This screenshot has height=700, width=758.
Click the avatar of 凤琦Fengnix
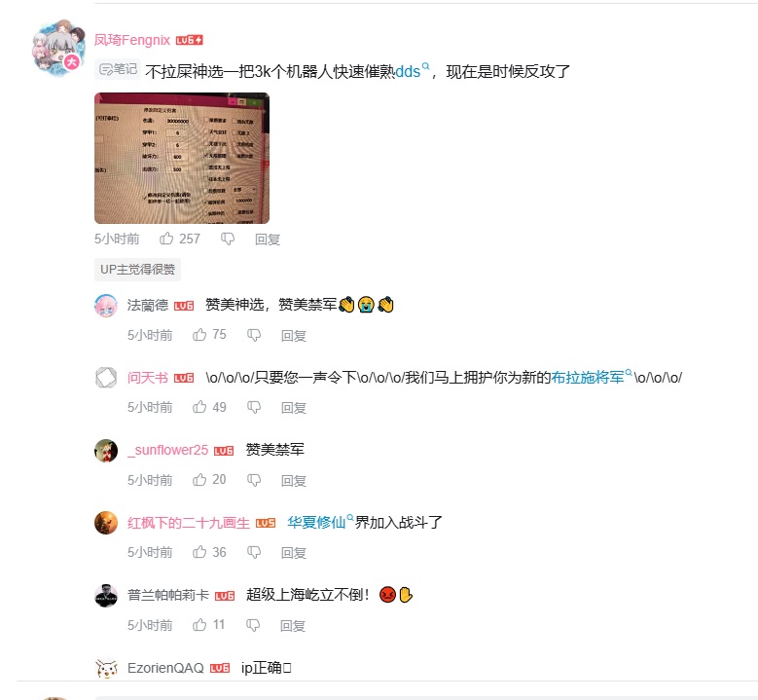[58, 49]
